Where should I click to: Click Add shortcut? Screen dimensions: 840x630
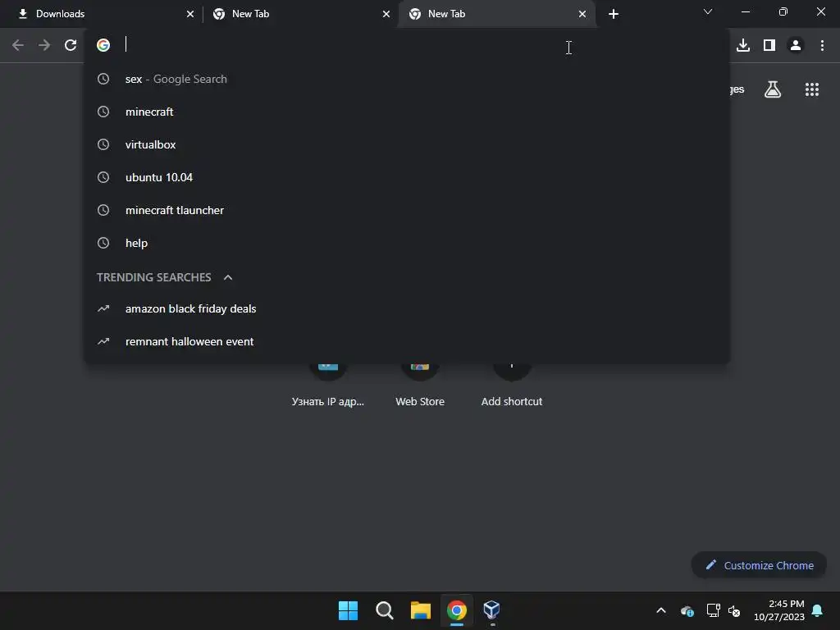pyautogui.click(x=512, y=385)
